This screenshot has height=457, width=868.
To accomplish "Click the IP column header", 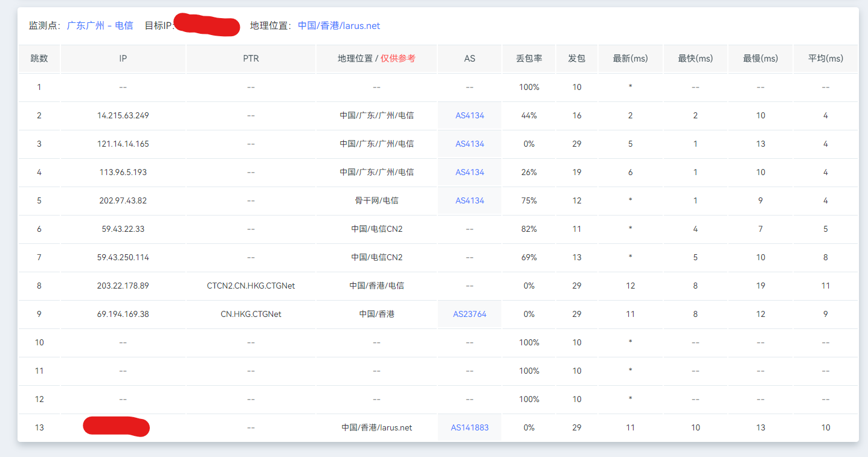I will [x=123, y=59].
